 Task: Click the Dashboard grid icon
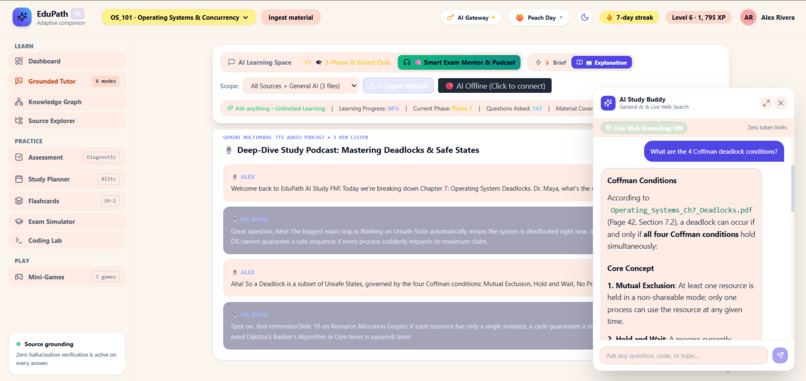click(x=19, y=61)
